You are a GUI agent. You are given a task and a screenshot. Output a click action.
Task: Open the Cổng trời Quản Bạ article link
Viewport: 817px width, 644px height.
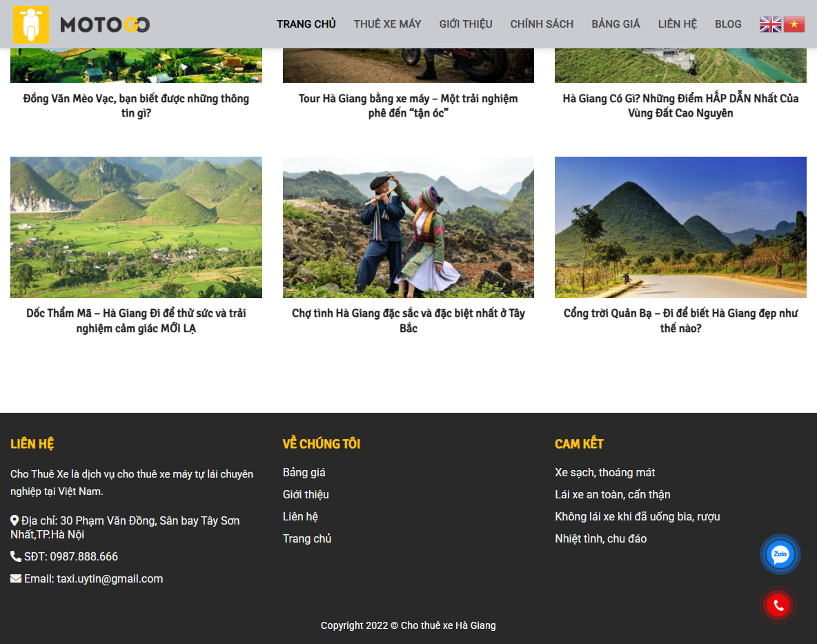point(680,320)
